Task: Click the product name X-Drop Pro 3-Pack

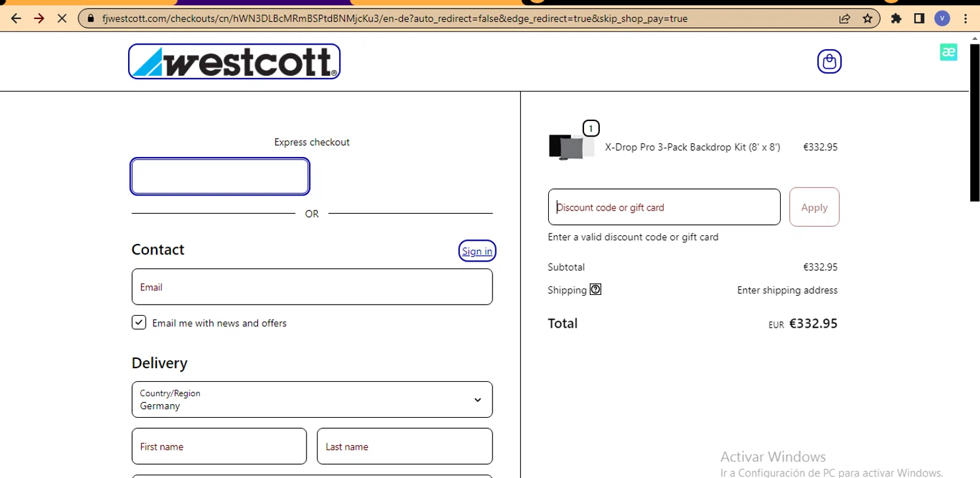Action: (693, 147)
